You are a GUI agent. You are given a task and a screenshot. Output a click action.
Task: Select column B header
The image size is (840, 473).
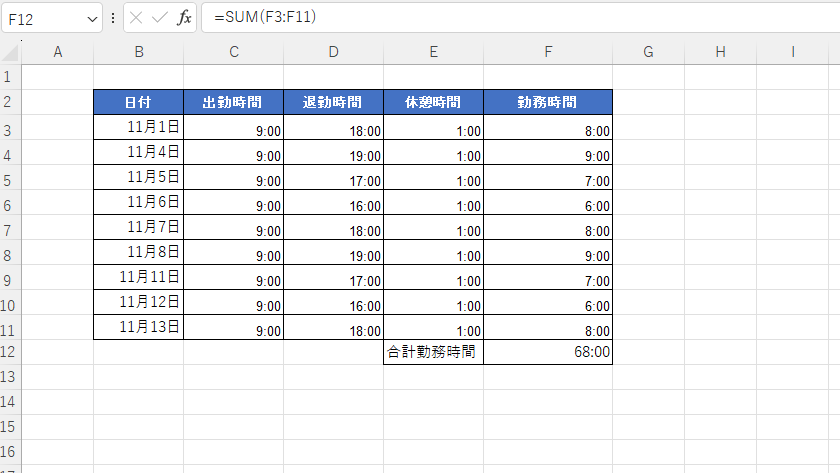point(139,52)
